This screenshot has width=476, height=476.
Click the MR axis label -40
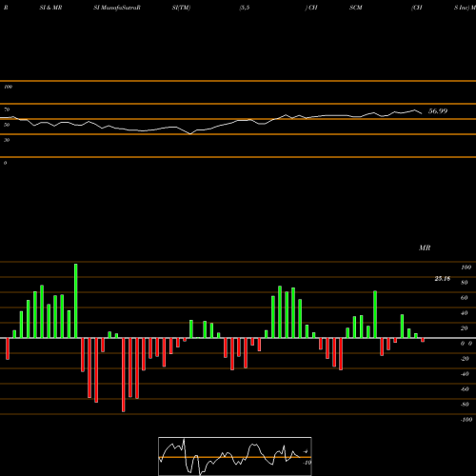[465, 374]
